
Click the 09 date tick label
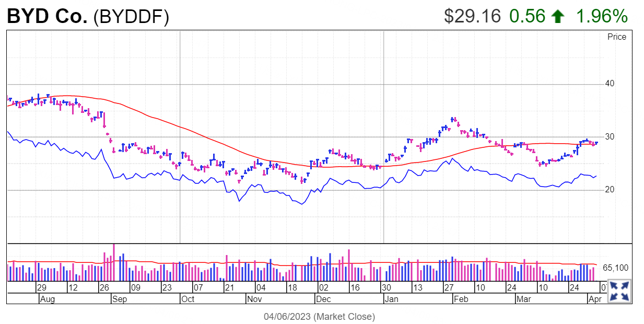[x=135, y=287]
